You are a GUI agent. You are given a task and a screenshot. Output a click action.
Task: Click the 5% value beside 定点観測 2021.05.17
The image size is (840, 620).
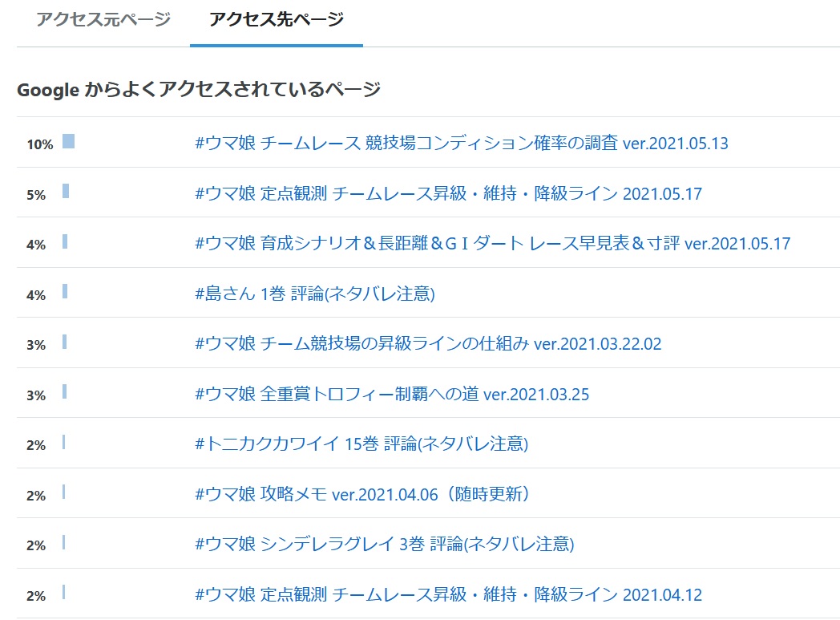point(36,195)
